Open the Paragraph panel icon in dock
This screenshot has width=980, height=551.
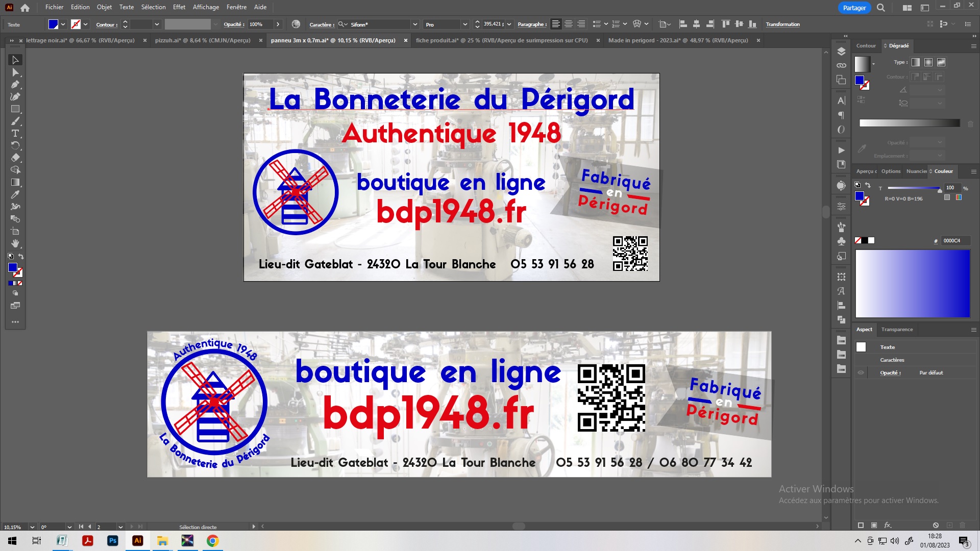click(x=841, y=115)
